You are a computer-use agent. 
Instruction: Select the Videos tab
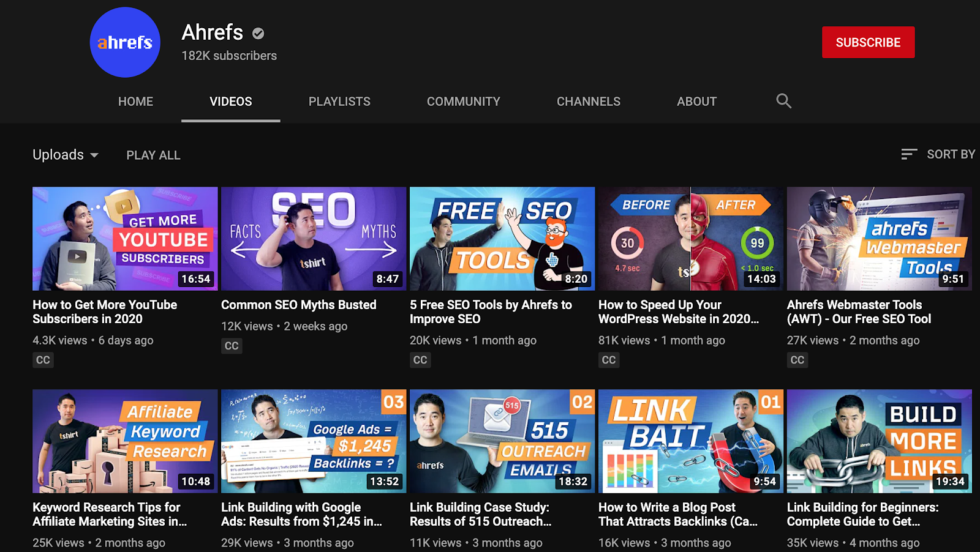point(231,102)
